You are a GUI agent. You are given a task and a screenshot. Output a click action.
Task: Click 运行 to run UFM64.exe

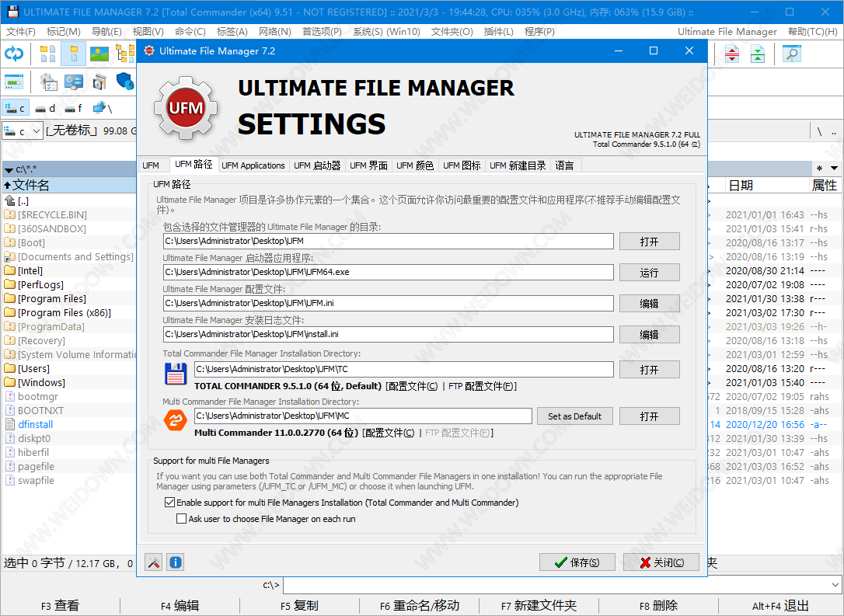649,273
